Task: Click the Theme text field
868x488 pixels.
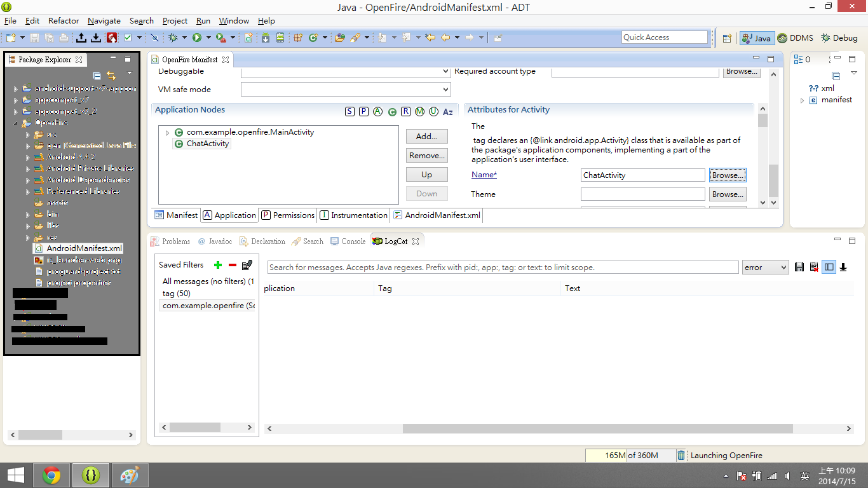Action: 642,194
